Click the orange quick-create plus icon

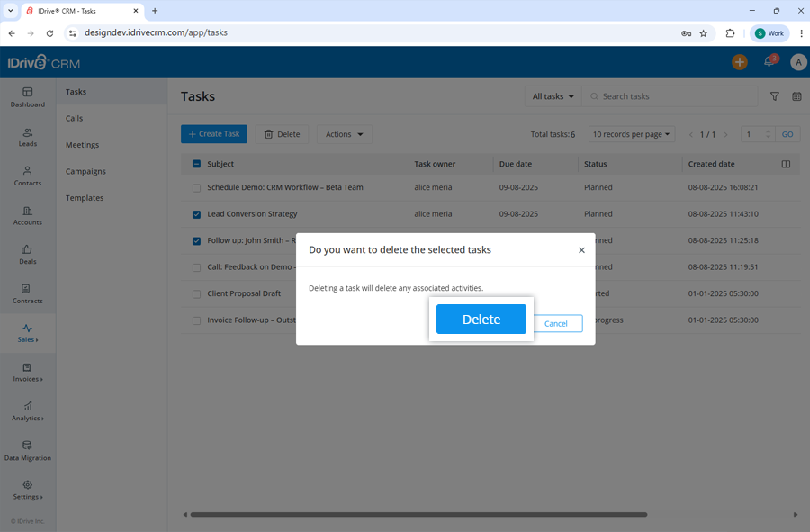739,62
